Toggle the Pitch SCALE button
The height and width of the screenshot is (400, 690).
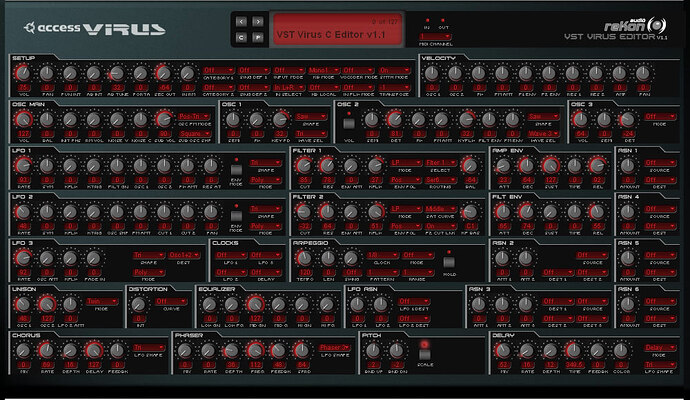(425, 354)
